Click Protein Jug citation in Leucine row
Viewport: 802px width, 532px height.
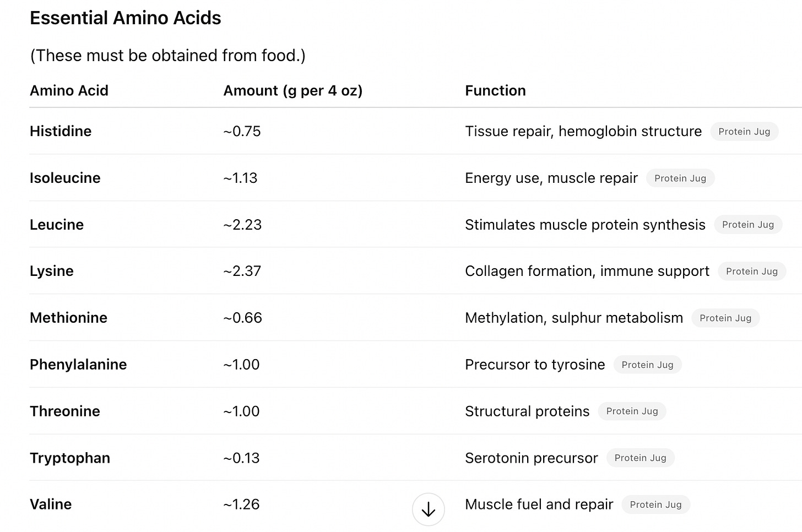coord(748,225)
